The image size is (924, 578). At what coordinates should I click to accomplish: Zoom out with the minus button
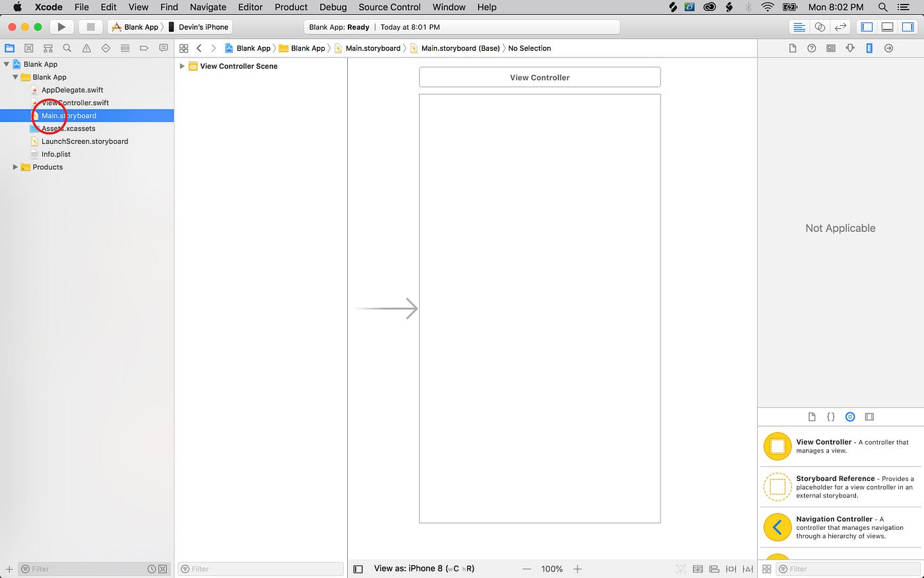coord(527,569)
